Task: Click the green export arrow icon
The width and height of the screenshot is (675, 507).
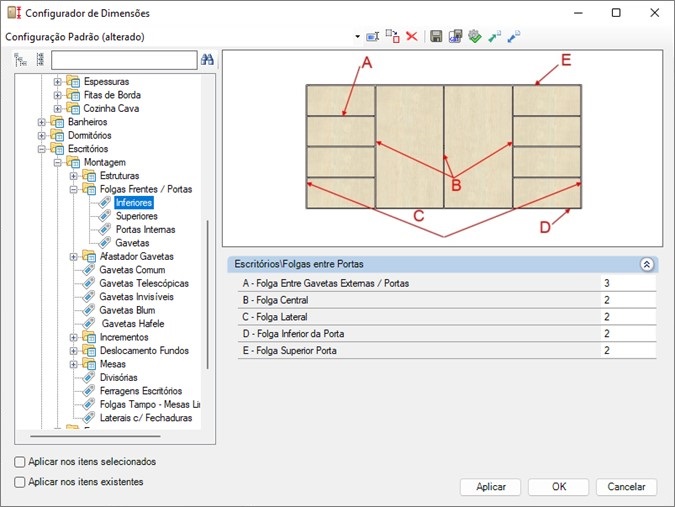Action: click(494, 37)
